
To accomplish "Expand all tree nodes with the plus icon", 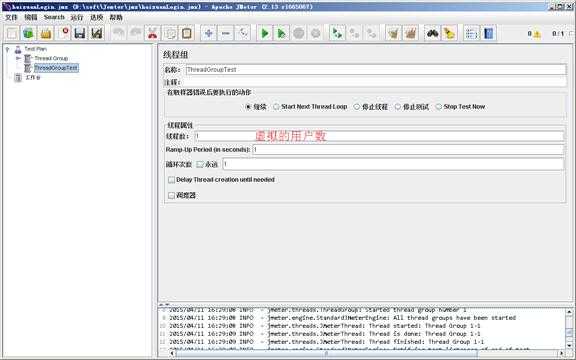I will (209, 33).
